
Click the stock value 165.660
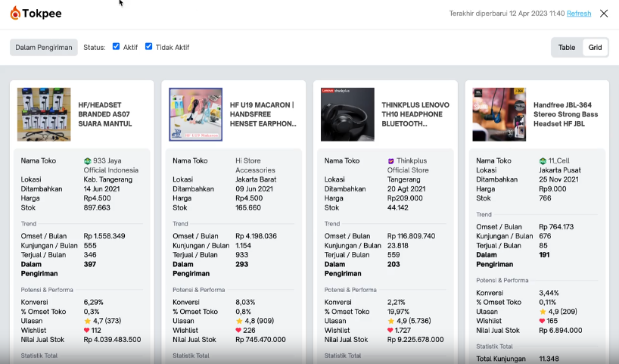(x=248, y=207)
